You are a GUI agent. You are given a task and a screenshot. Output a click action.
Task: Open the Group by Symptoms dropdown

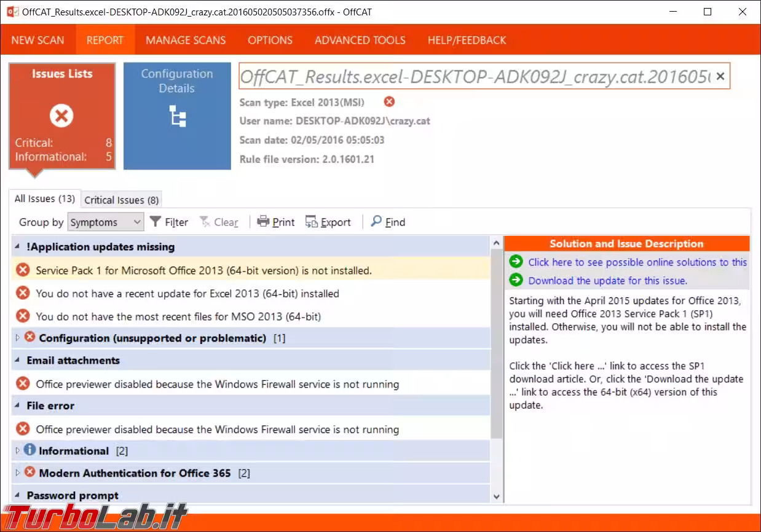[x=105, y=222]
